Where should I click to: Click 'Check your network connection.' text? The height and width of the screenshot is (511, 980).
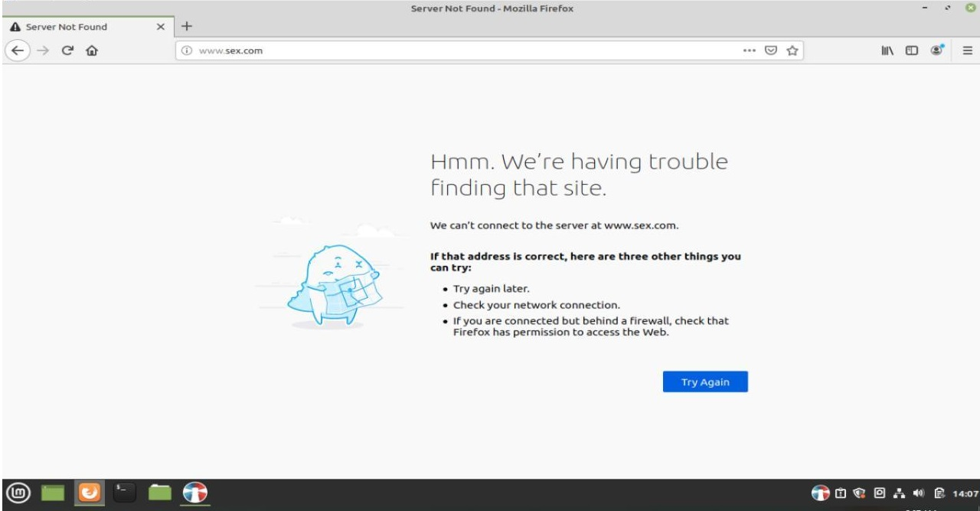coord(537,305)
